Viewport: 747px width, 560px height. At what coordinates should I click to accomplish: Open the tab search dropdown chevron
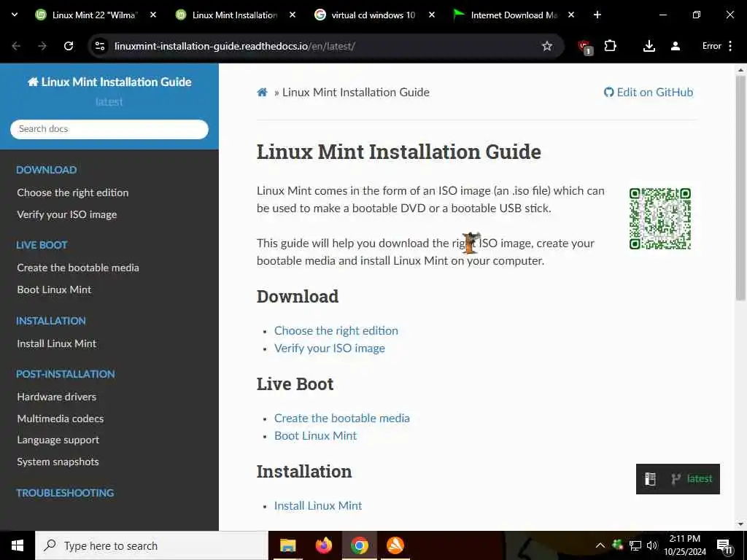(15, 15)
